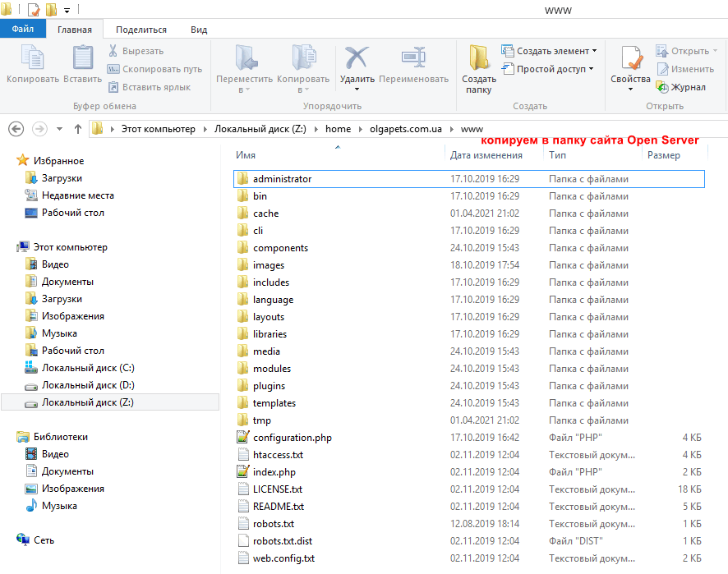The width and height of the screenshot is (728, 574).
Task: Select the htaccess.txt file icon
Action: click(243, 454)
